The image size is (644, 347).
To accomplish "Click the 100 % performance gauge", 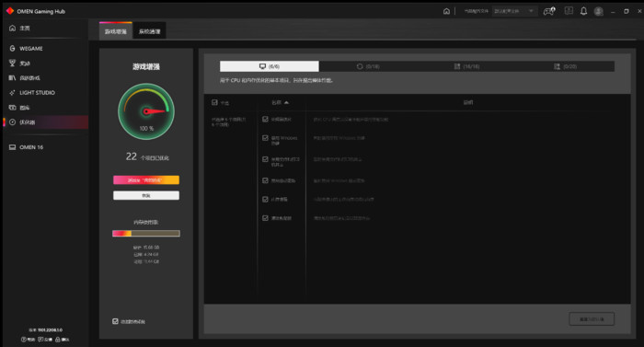I will point(146,111).
